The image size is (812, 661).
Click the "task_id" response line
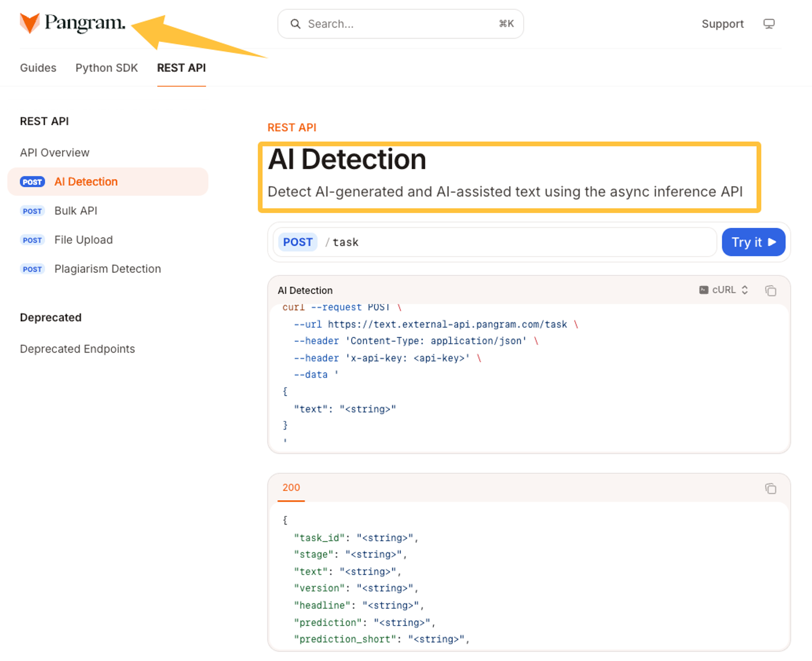click(356, 538)
